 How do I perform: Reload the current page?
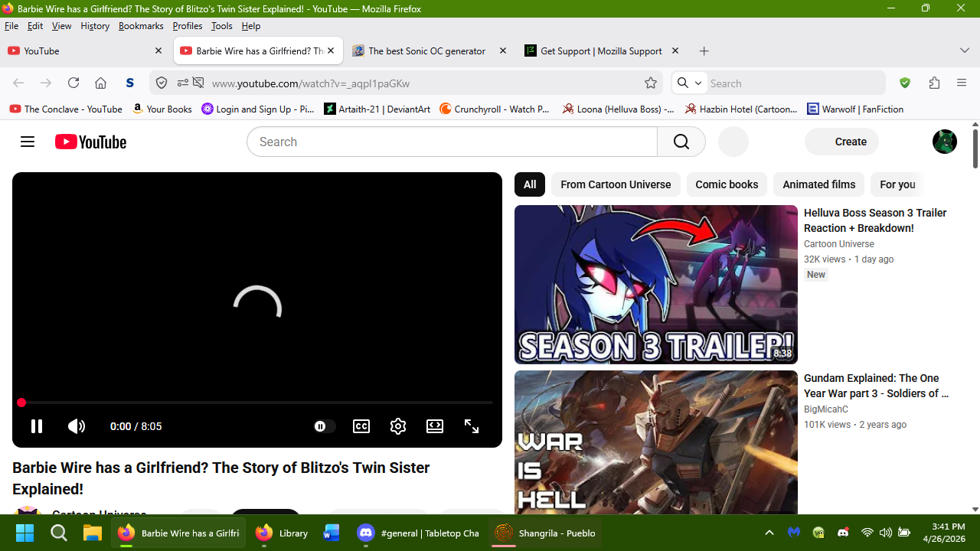[x=73, y=83]
